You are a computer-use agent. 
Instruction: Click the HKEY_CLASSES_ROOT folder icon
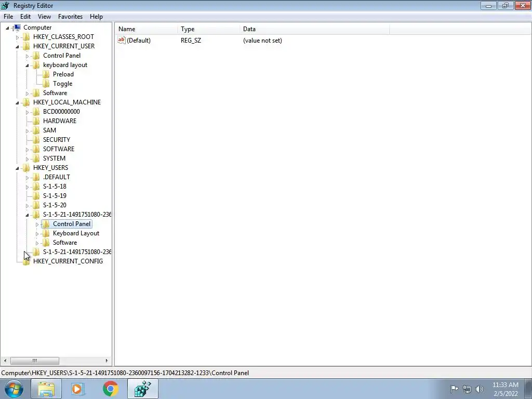26,37
